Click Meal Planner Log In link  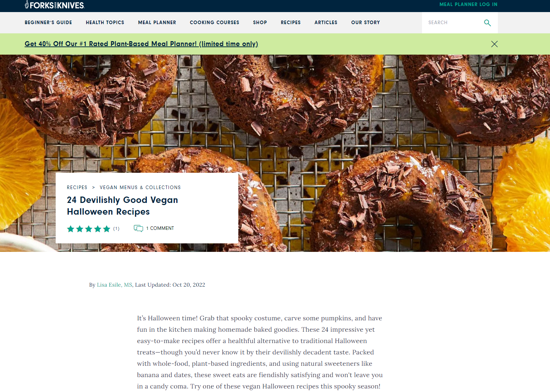point(468,4)
